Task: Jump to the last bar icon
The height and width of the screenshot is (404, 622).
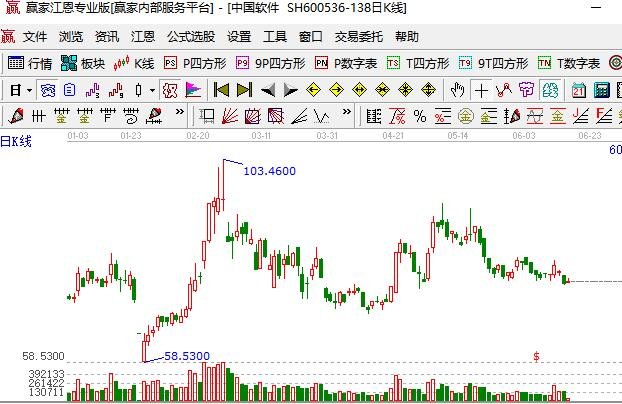Action: [244, 90]
